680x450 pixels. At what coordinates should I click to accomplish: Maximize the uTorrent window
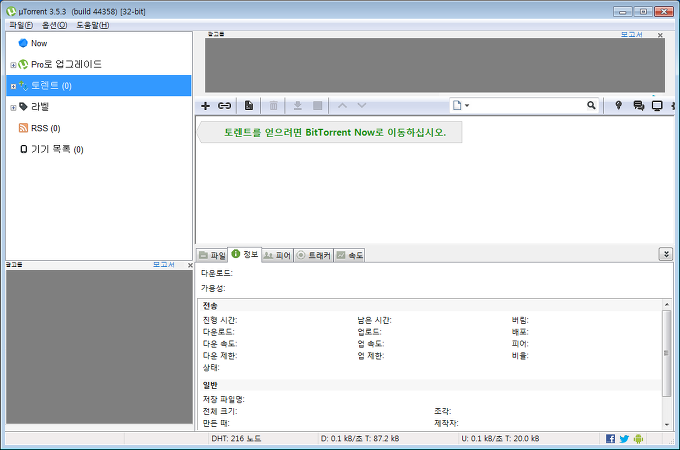tap(643, 12)
